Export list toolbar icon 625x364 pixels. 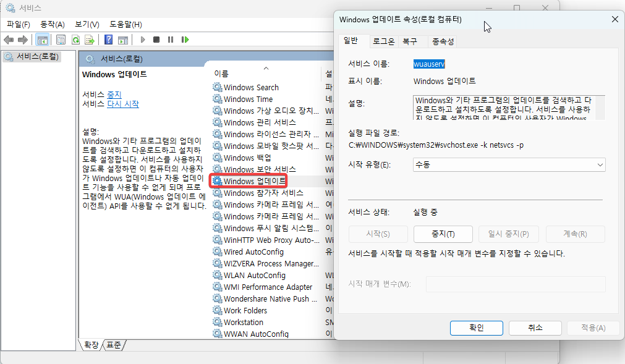pyautogui.click(x=90, y=40)
